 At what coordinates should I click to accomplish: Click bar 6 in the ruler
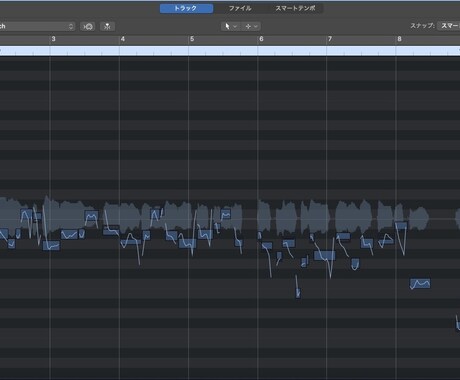[261, 39]
